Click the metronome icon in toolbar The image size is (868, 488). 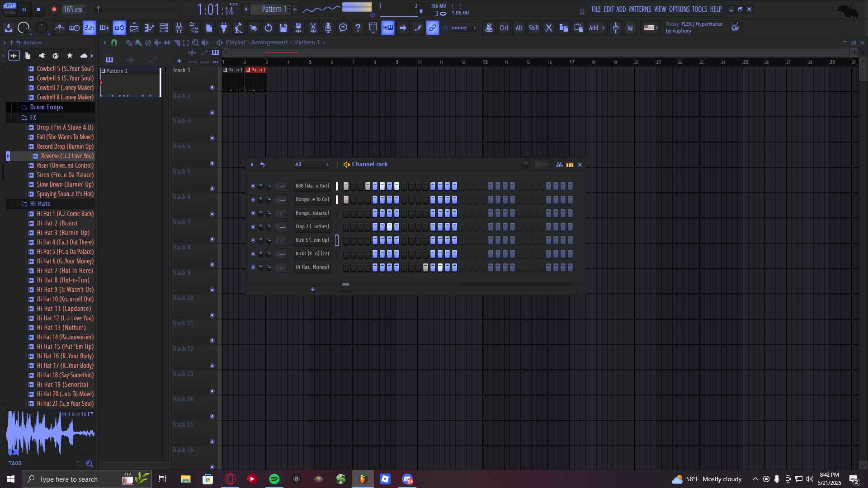click(59, 28)
